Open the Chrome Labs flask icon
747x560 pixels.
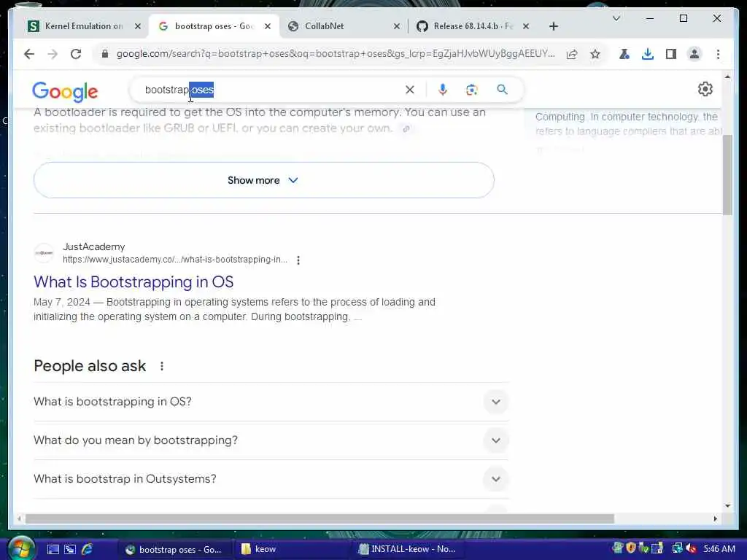[x=624, y=54]
